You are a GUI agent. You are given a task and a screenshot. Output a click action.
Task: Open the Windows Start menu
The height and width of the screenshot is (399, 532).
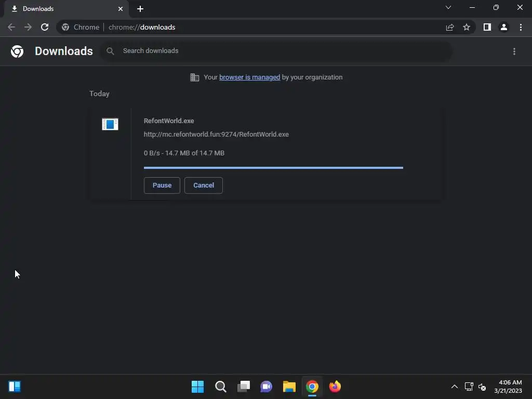(198, 387)
